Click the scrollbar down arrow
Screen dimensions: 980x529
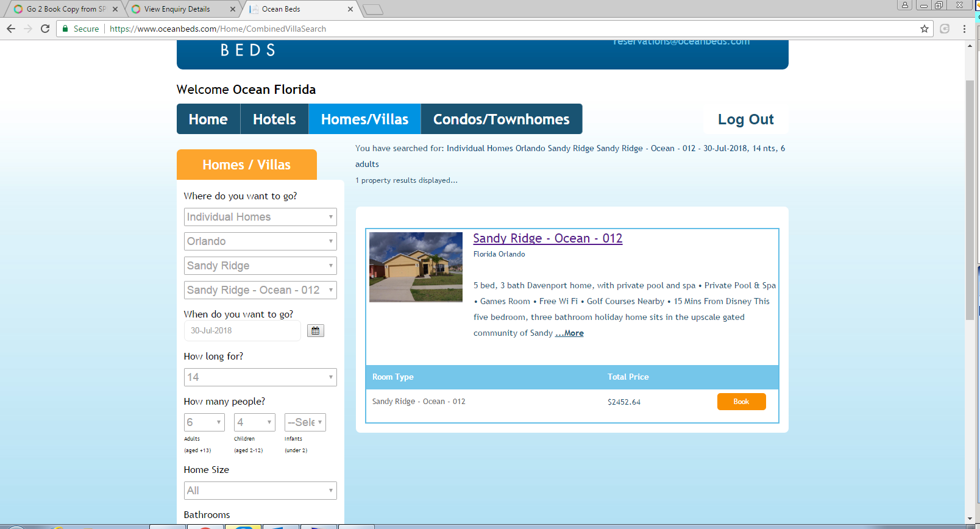pos(970,519)
